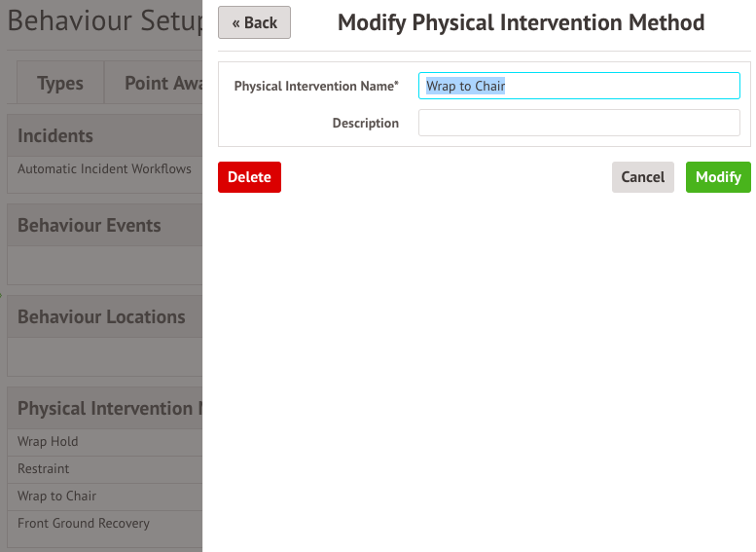
Task: Click the Behaviour Locations section header
Action: pyautogui.click(x=101, y=317)
